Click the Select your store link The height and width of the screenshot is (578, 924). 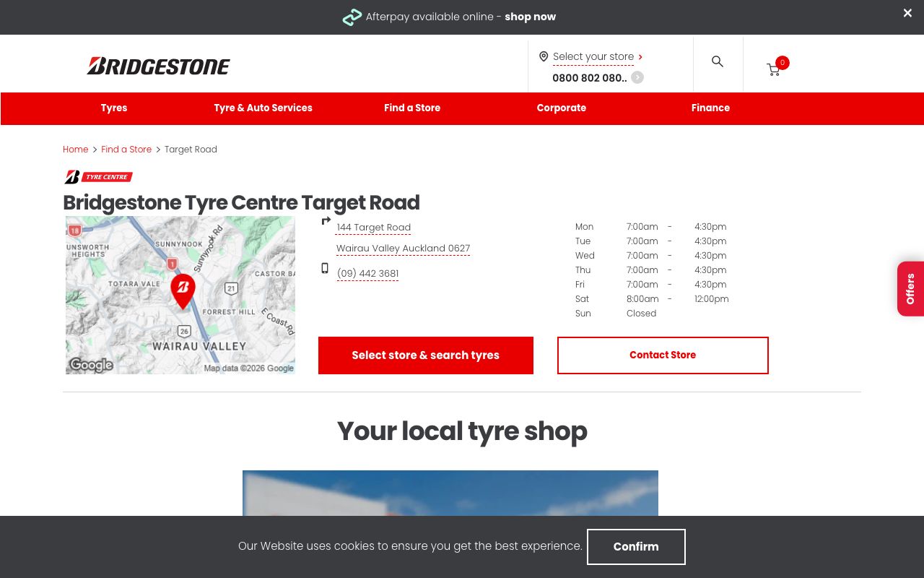coord(593,56)
